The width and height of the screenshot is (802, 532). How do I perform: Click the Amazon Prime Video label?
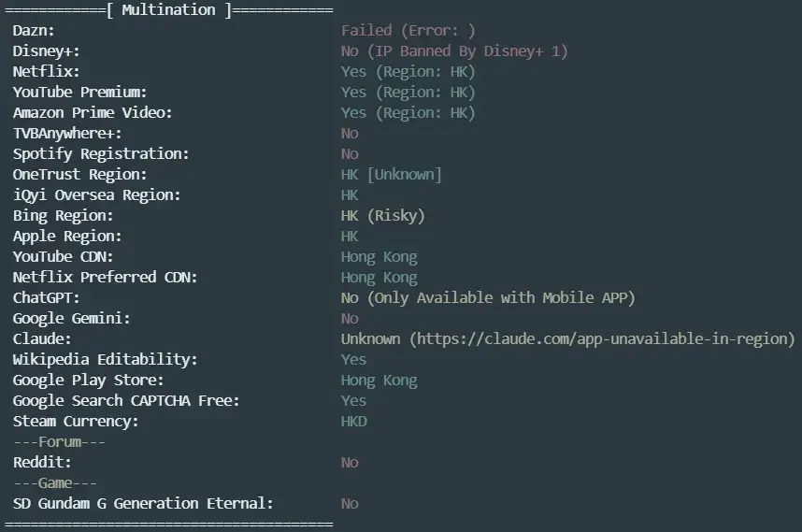click(x=93, y=113)
